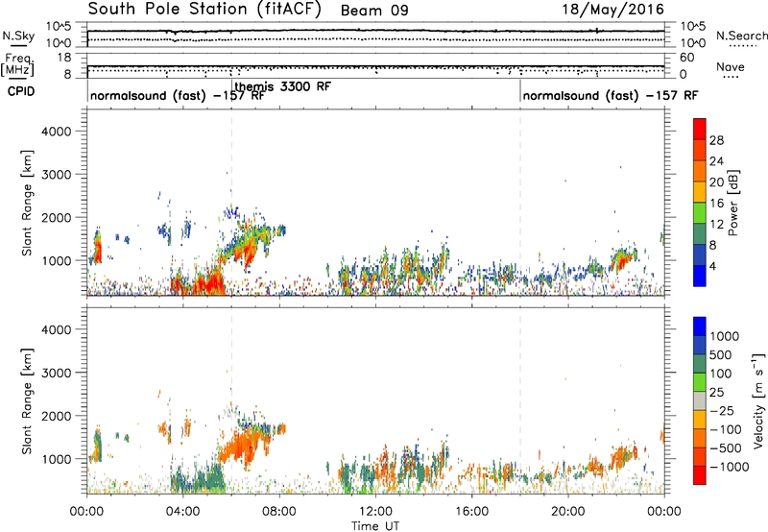Click the 'Slant Range [km]' label of the power panel
This screenshot has width=768, height=532.
click(27, 203)
